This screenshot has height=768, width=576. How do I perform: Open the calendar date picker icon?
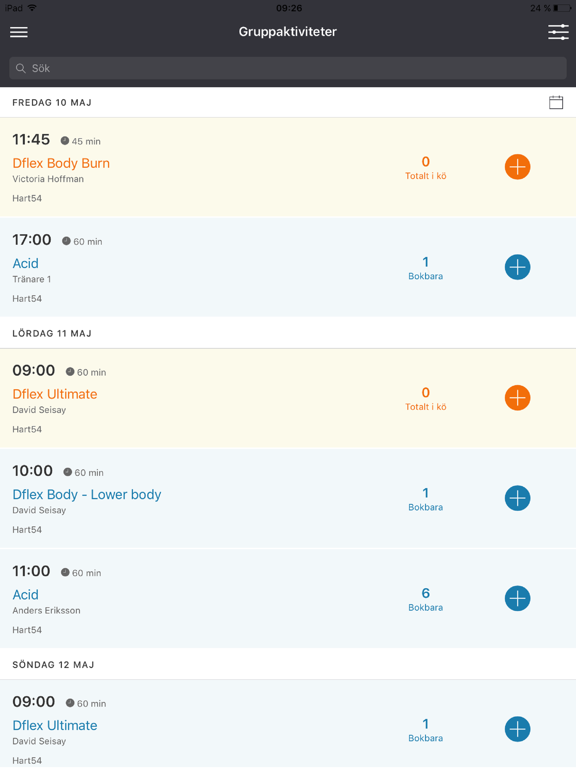[x=556, y=102]
